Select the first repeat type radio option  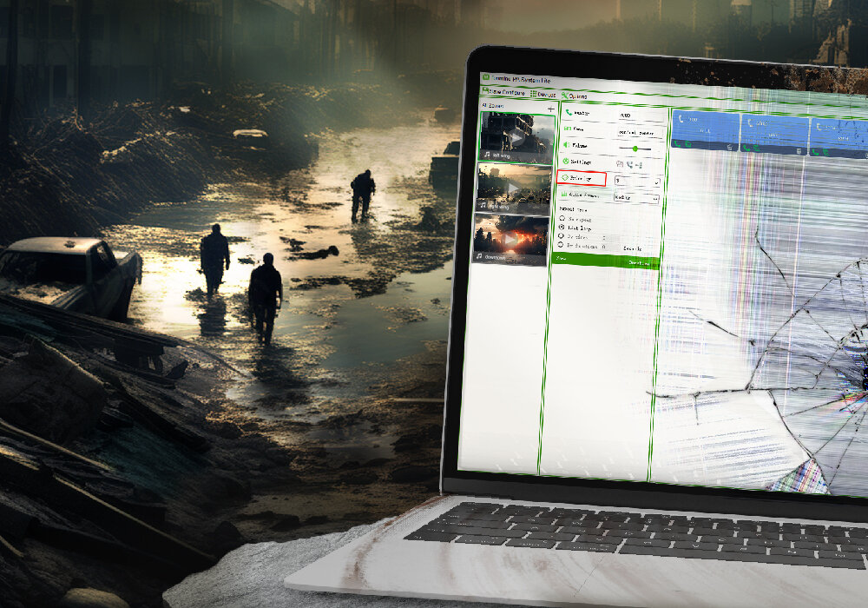[x=562, y=218]
